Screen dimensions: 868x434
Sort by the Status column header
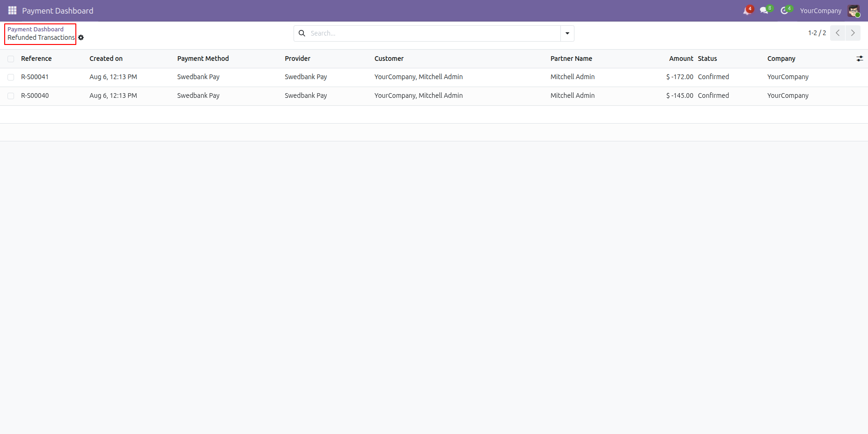pos(707,59)
